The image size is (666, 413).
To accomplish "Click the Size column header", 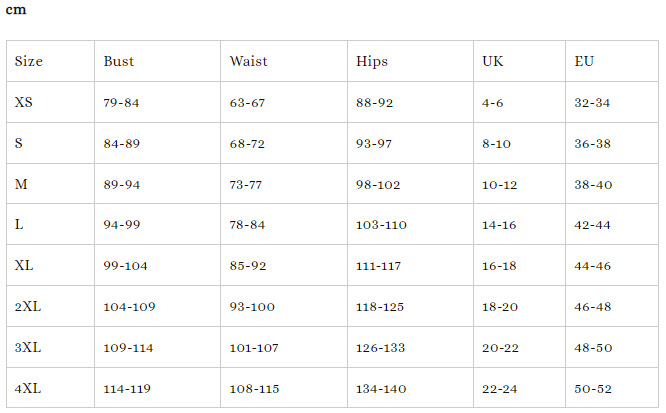I will point(28,61).
